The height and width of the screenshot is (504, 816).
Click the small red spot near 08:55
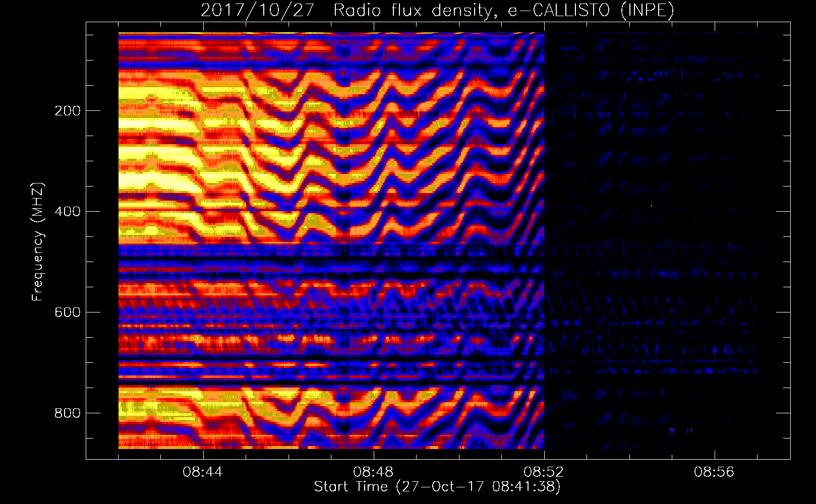click(681, 430)
